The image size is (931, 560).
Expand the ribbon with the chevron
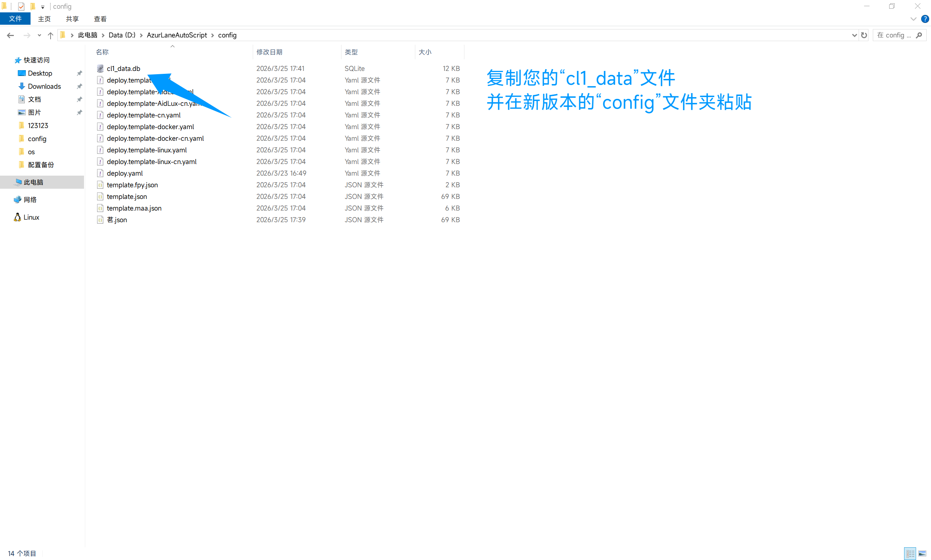913,19
